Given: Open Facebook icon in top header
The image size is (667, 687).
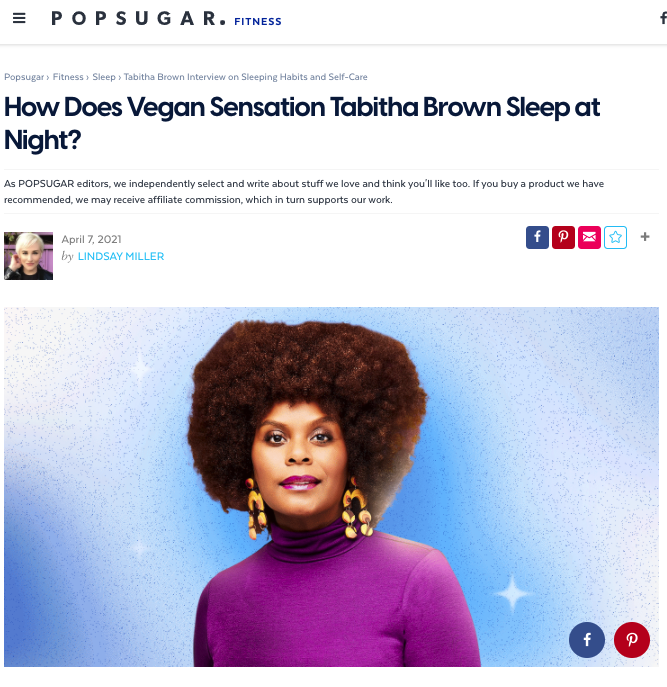Looking at the screenshot, I should (x=663, y=18).
